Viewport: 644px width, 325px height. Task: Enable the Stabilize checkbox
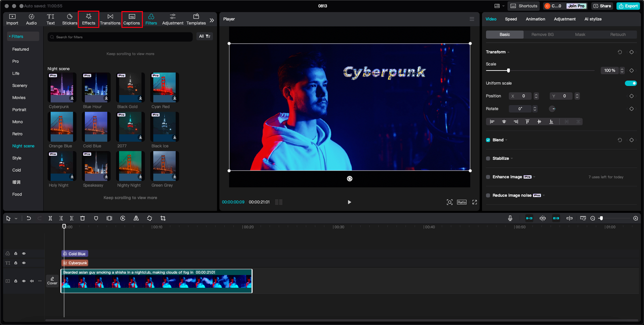point(488,158)
